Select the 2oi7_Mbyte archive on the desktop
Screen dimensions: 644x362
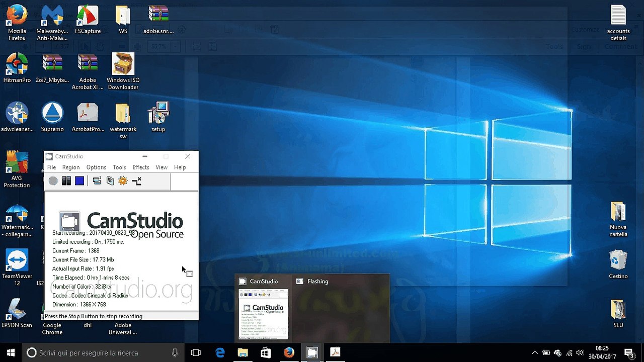(52, 68)
